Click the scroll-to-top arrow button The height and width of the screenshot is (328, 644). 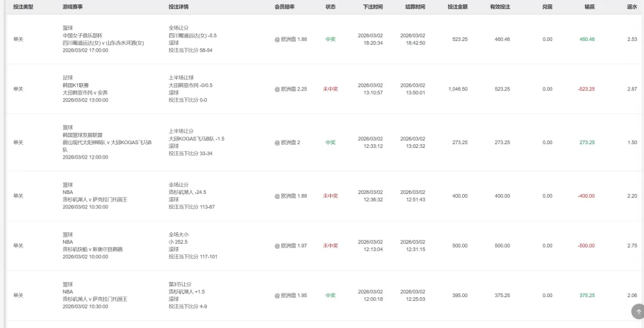pos(638,311)
